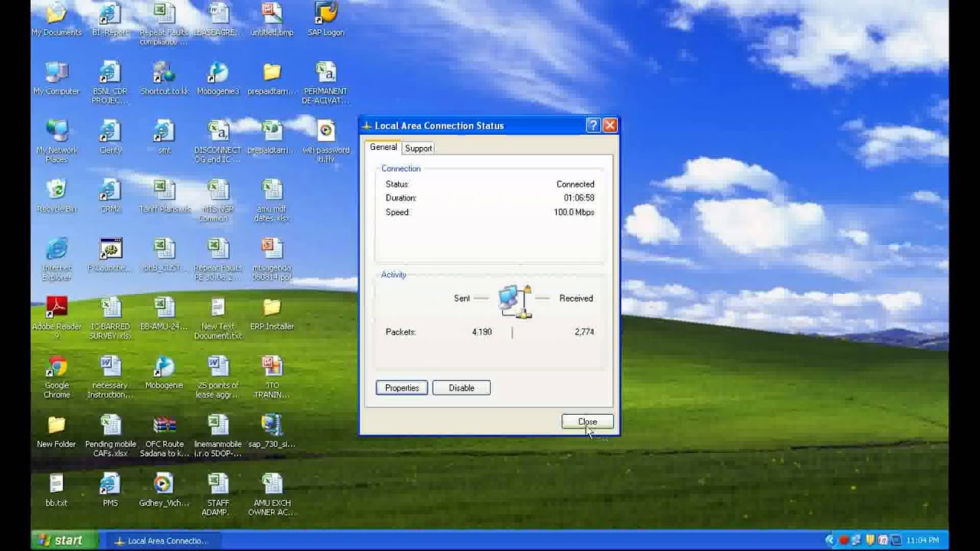Screen dimensions: 980x551
Task: Open the My Documents desktop icon
Action: coord(57,20)
